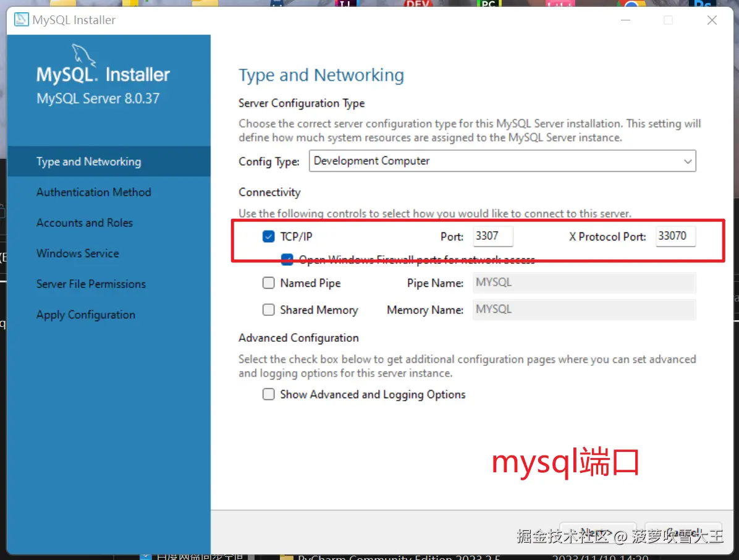Image resolution: width=739 pixels, height=560 pixels.
Task: Click the Server Configuration Type label
Action: [302, 103]
